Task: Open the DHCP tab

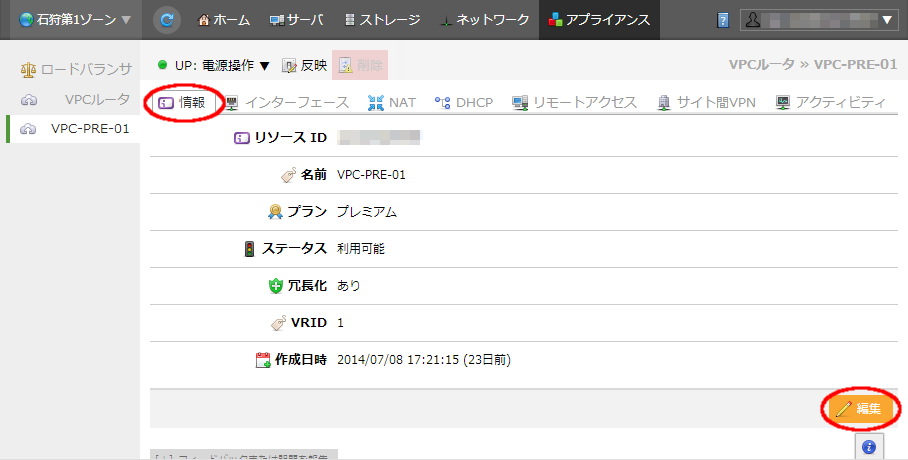Action: pyautogui.click(x=464, y=103)
